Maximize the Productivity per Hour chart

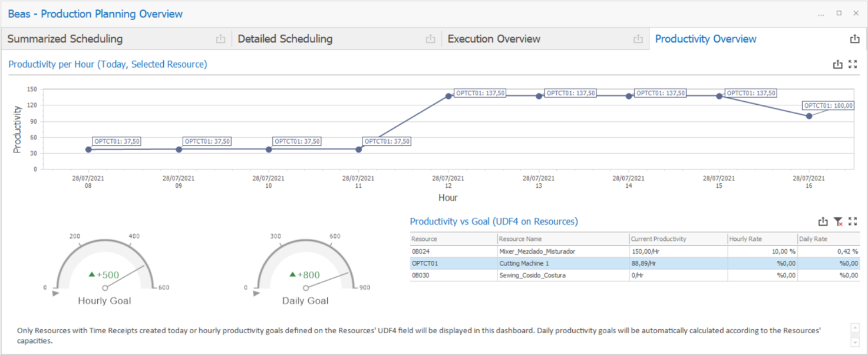(x=853, y=65)
